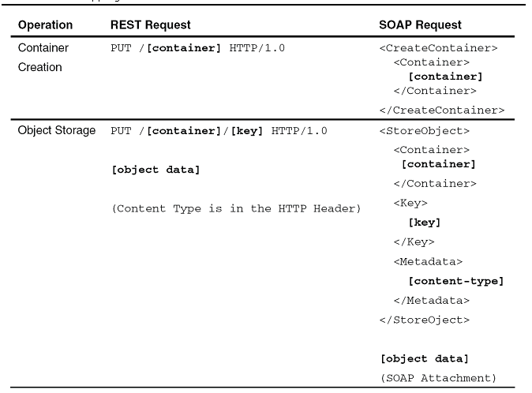Click the SOAP Attachment note
This screenshot has width=532, height=393.
click(x=438, y=378)
